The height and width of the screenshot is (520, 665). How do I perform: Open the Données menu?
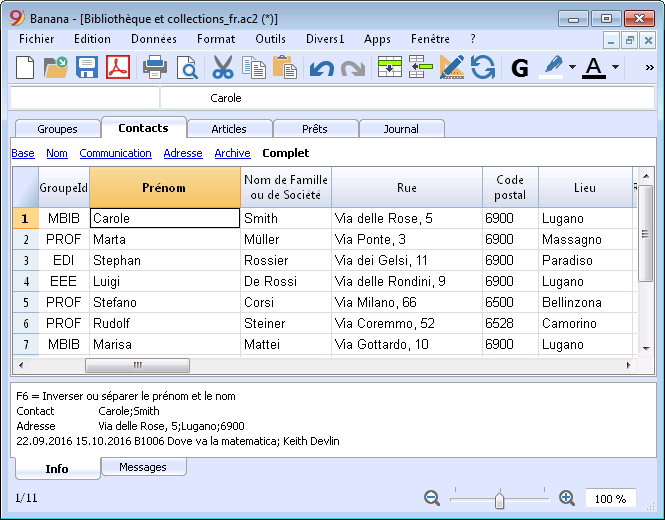[x=154, y=39]
